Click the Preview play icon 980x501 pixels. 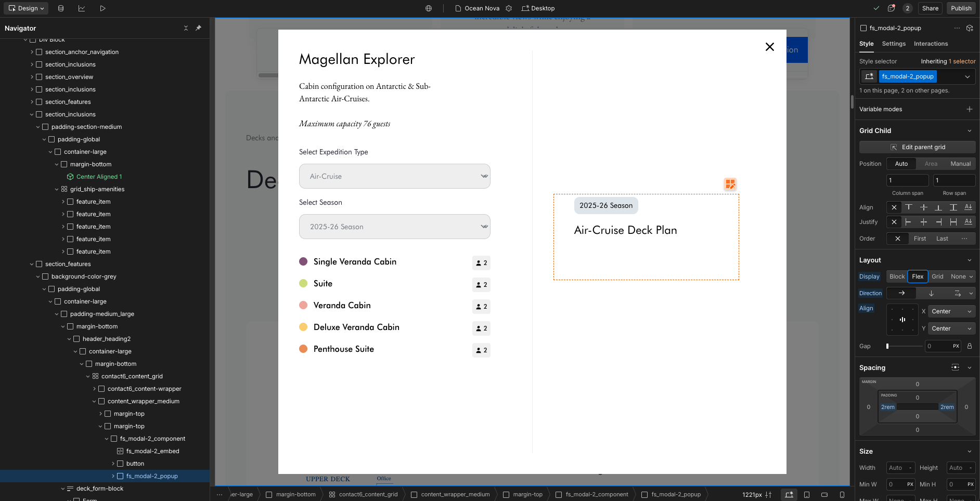(x=102, y=8)
